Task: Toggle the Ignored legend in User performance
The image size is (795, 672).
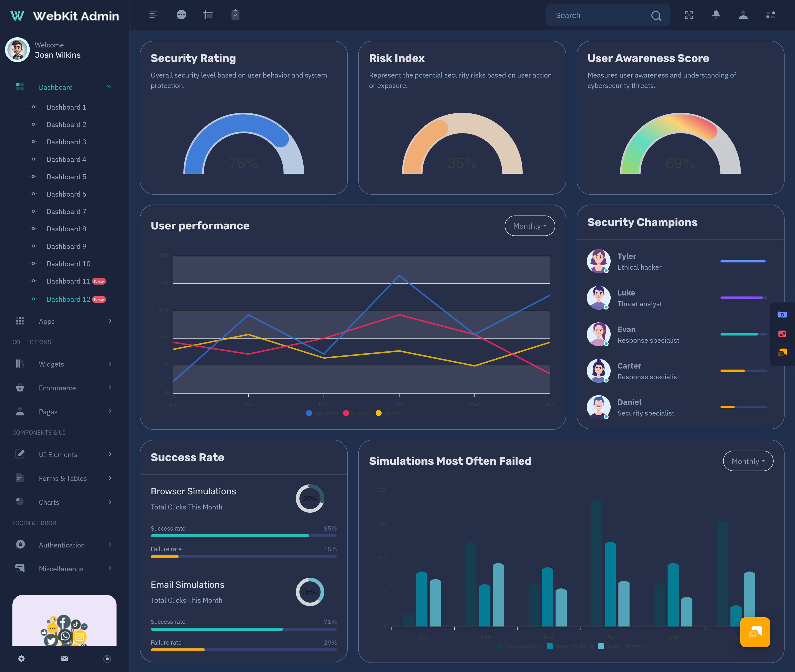Action: (x=357, y=413)
